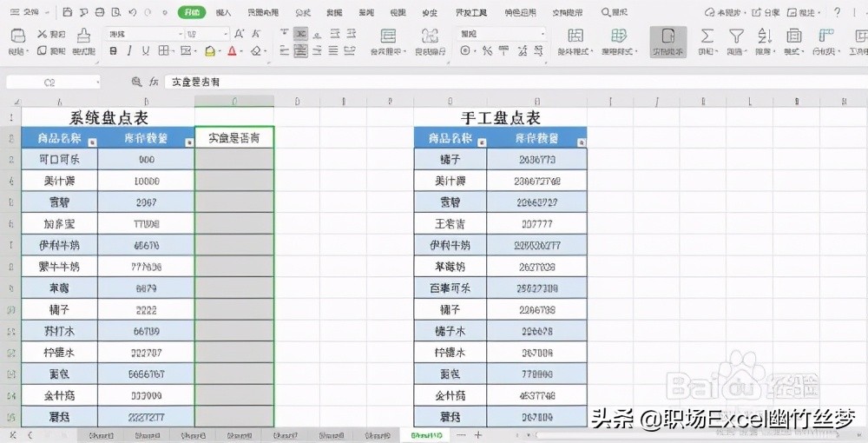Click the add new sheet plus button

point(478,436)
